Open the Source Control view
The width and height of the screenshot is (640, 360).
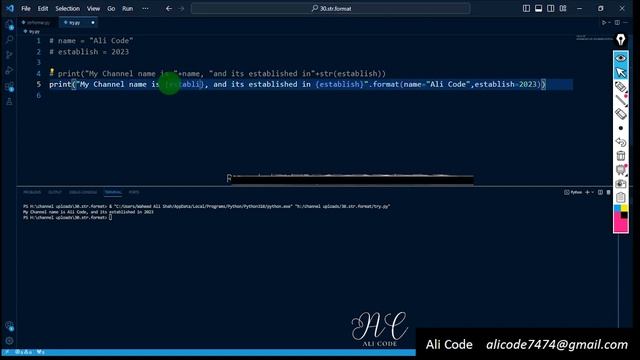tap(9, 55)
